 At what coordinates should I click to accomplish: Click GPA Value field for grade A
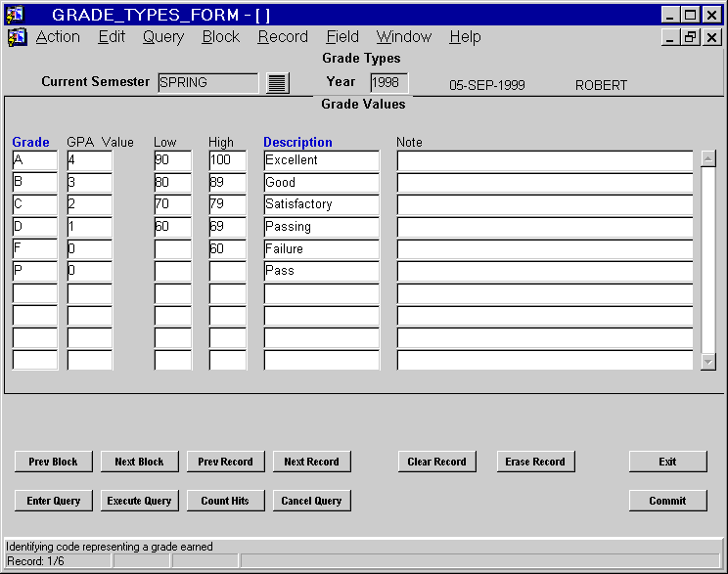point(90,160)
